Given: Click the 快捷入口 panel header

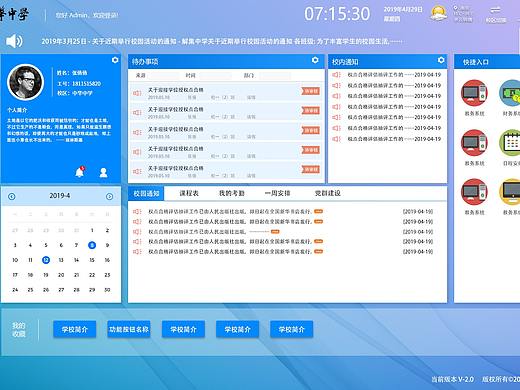Looking at the screenshot, I should [x=487, y=62].
